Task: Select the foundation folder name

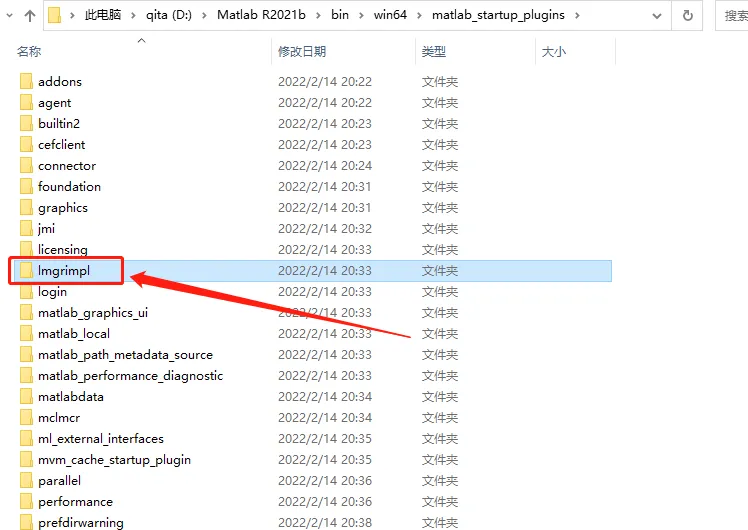Action: 69,186
